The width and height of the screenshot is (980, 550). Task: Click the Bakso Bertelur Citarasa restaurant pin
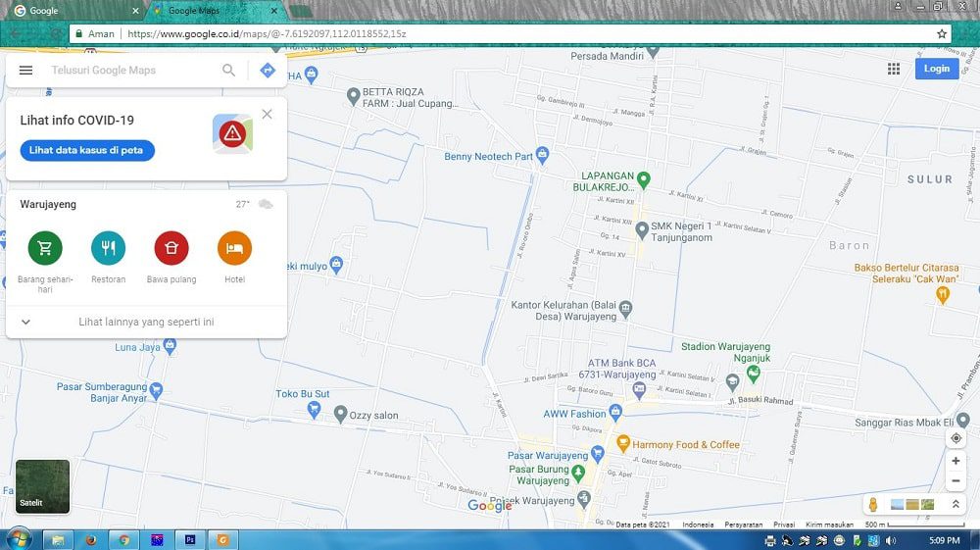(943, 294)
